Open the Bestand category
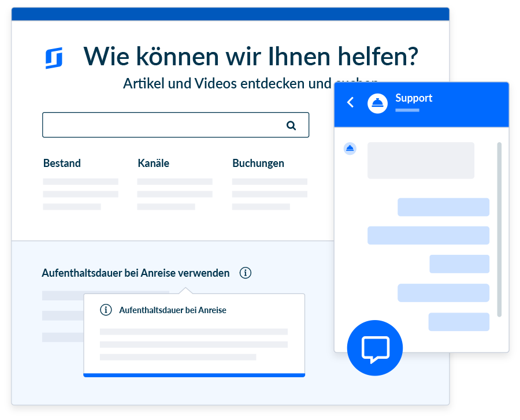 coord(62,163)
